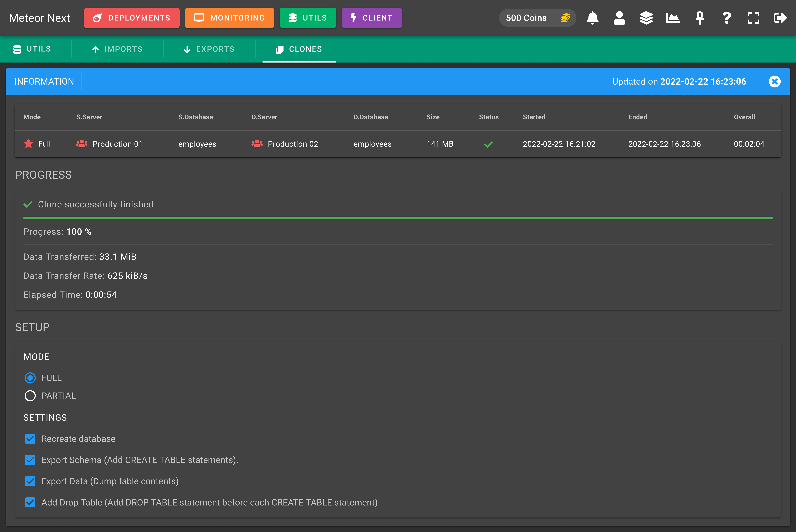Switch to the Utils sub-tab
Image resolution: width=796 pixels, height=532 pixels.
point(32,49)
